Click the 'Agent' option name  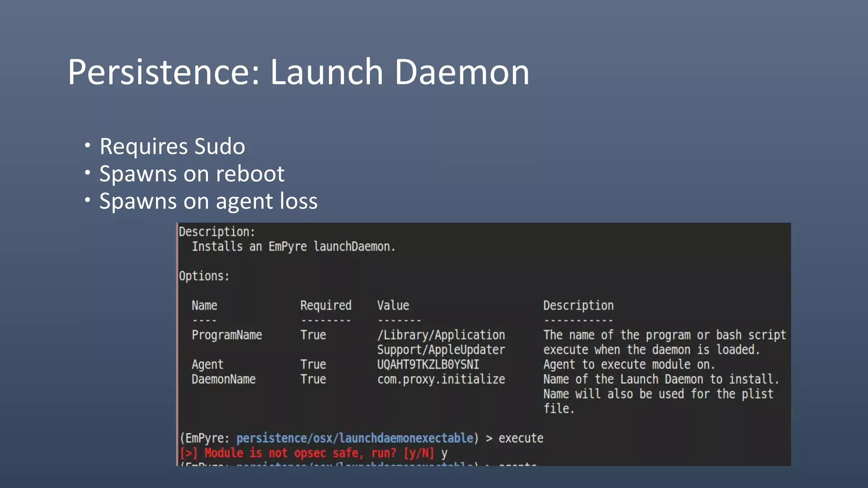tap(207, 365)
